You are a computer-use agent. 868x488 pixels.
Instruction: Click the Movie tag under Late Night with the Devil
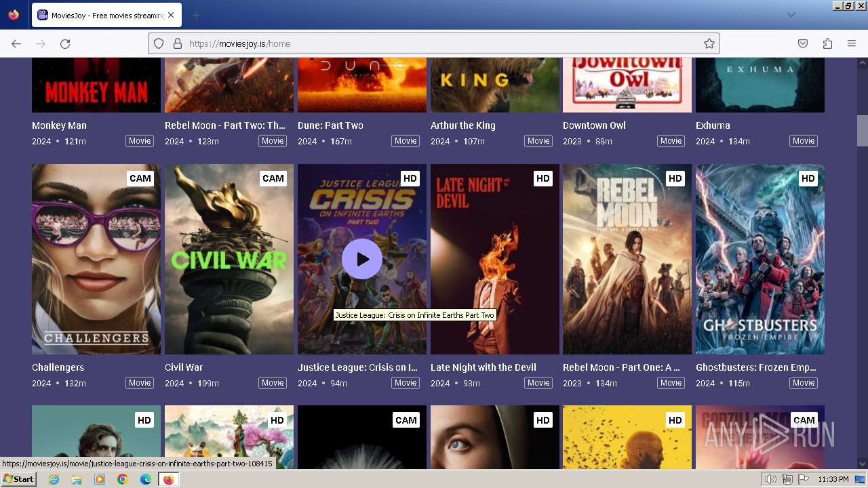(538, 383)
